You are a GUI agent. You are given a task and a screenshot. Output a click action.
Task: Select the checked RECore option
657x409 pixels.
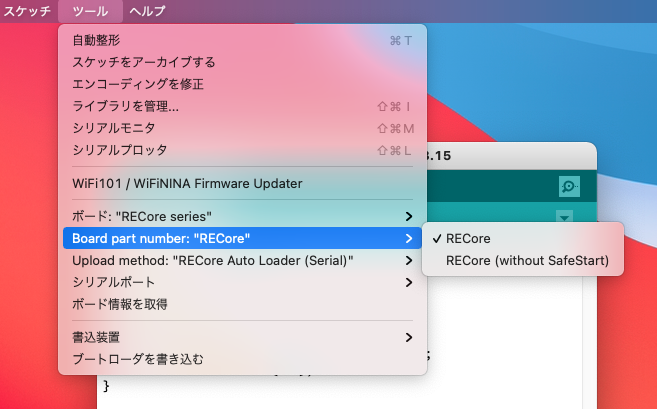[x=523, y=238]
